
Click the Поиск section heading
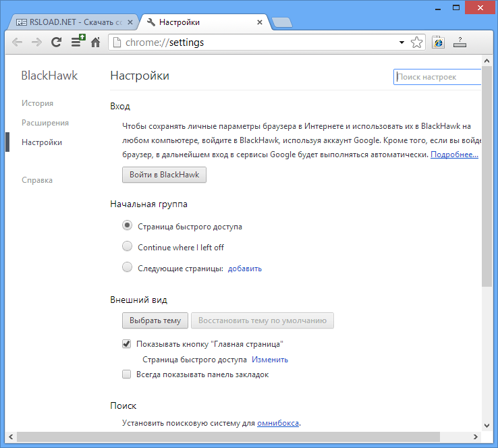123,405
